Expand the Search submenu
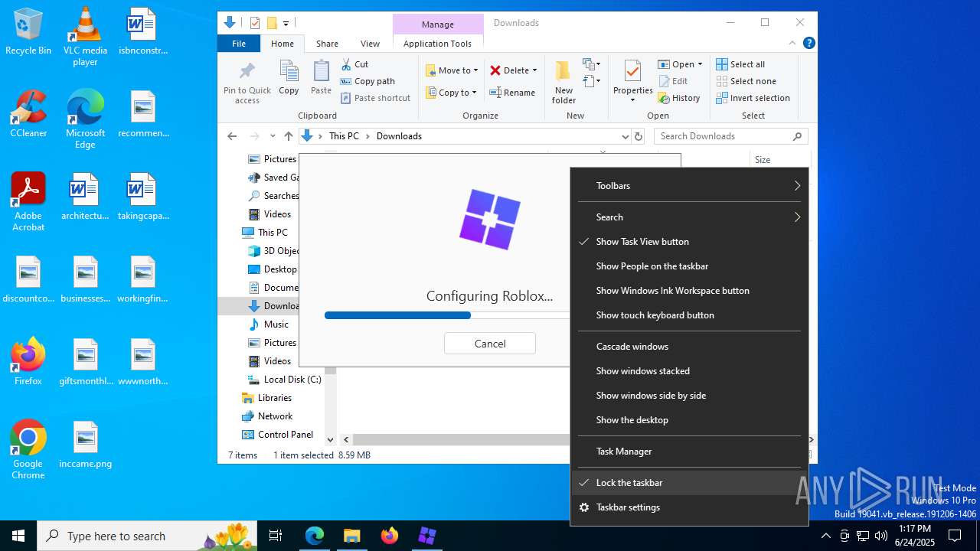 689,217
